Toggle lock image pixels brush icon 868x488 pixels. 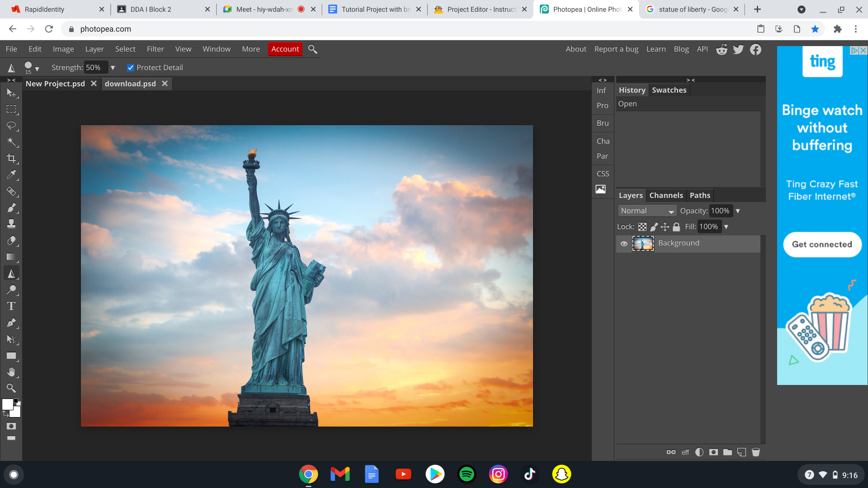[x=654, y=227]
